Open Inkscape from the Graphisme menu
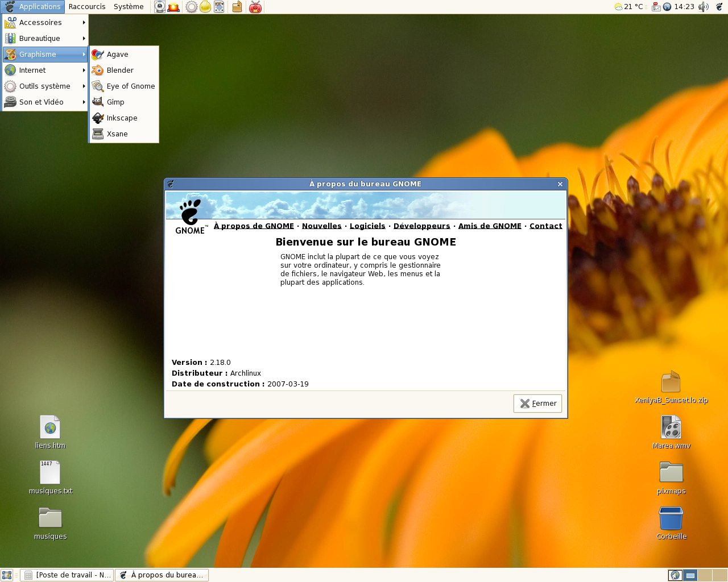This screenshot has height=582, width=728. tap(122, 118)
